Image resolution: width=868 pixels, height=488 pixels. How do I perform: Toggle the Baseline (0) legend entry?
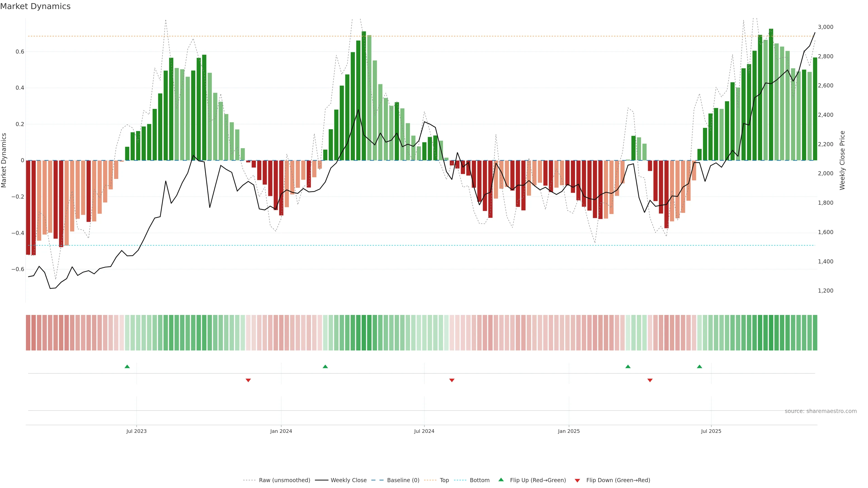[403, 480]
